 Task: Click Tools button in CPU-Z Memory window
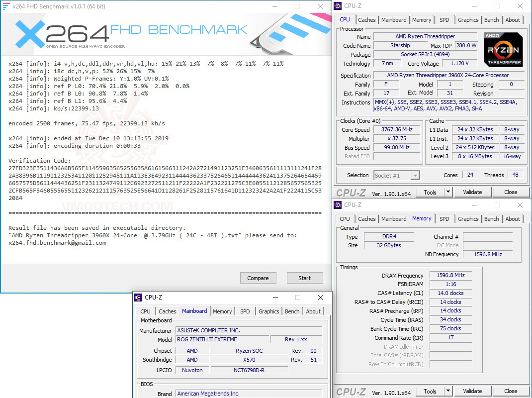430,391
